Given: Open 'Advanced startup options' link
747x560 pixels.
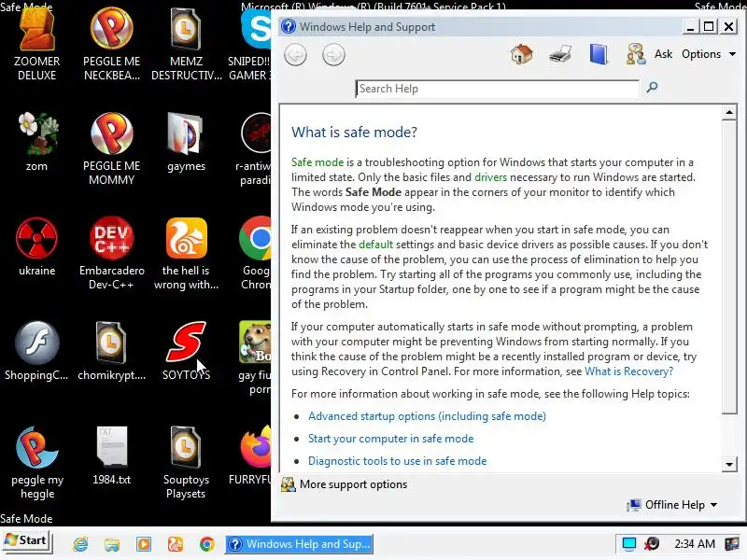Looking at the screenshot, I should tap(427, 416).
